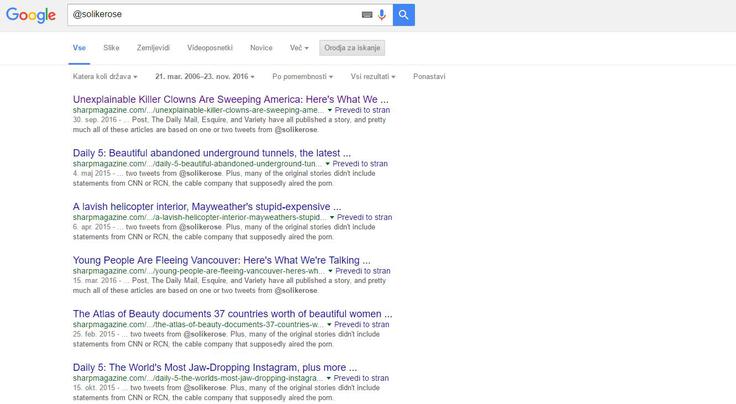Click the date 15. mar. 2016 snippet
Viewport: 736px width, 404px height.
coord(95,280)
